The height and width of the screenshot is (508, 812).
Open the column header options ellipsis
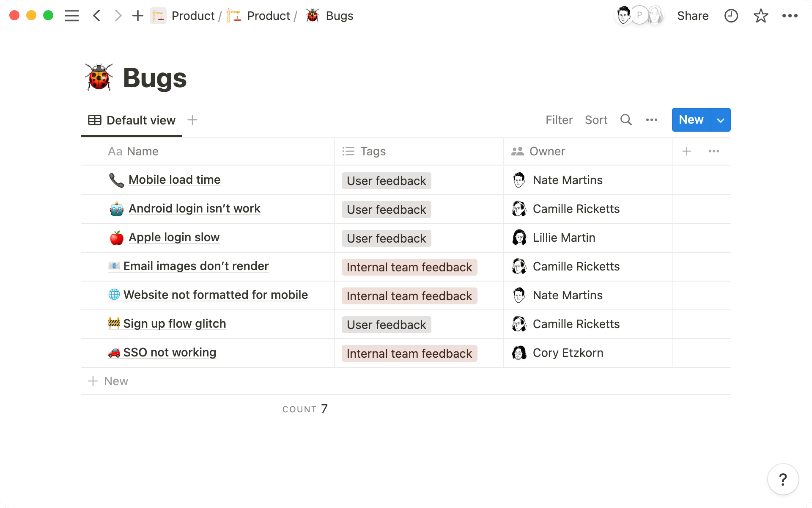click(714, 151)
